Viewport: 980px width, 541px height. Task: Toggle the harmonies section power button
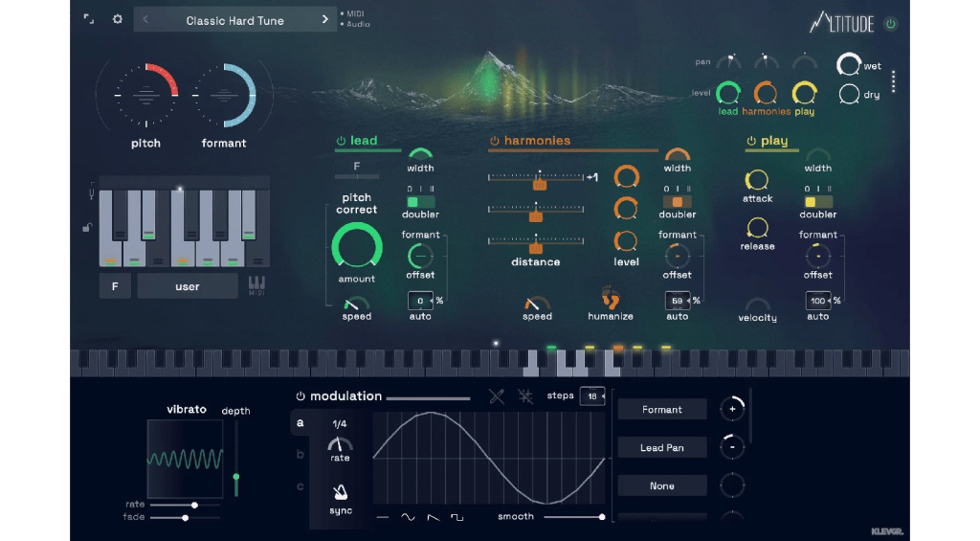[495, 141]
